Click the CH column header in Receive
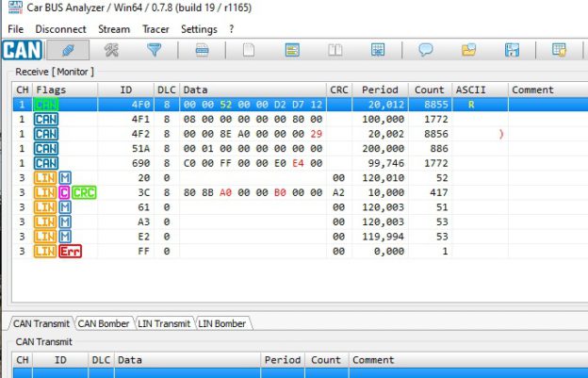The image size is (588, 378). [x=23, y=90]
